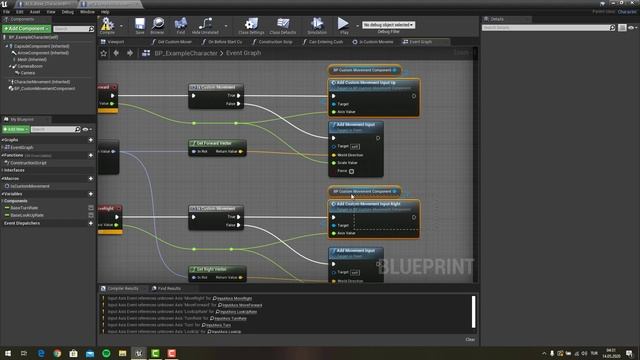The image size is (640, 360).
Task: Collapse the Macros section
Action: [2, 179]
